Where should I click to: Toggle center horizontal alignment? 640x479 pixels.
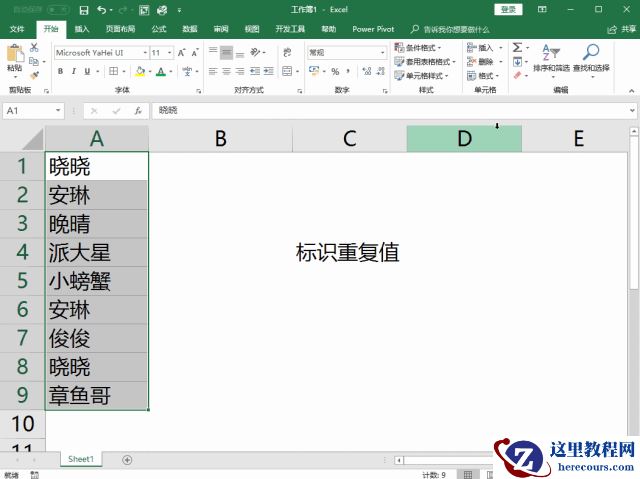coord(226,71)
